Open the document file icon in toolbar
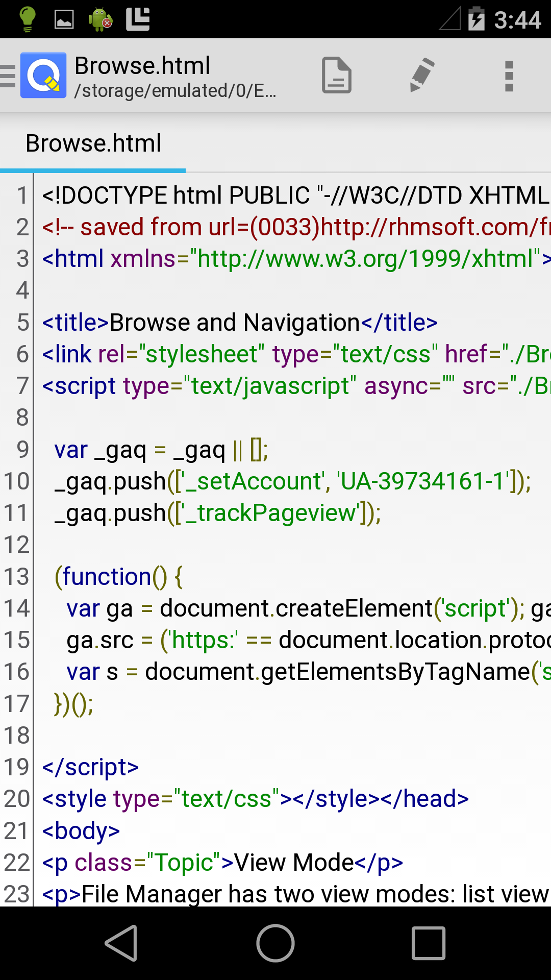The width and height of the screenshot is (551, 980). [x=336, y=76]
